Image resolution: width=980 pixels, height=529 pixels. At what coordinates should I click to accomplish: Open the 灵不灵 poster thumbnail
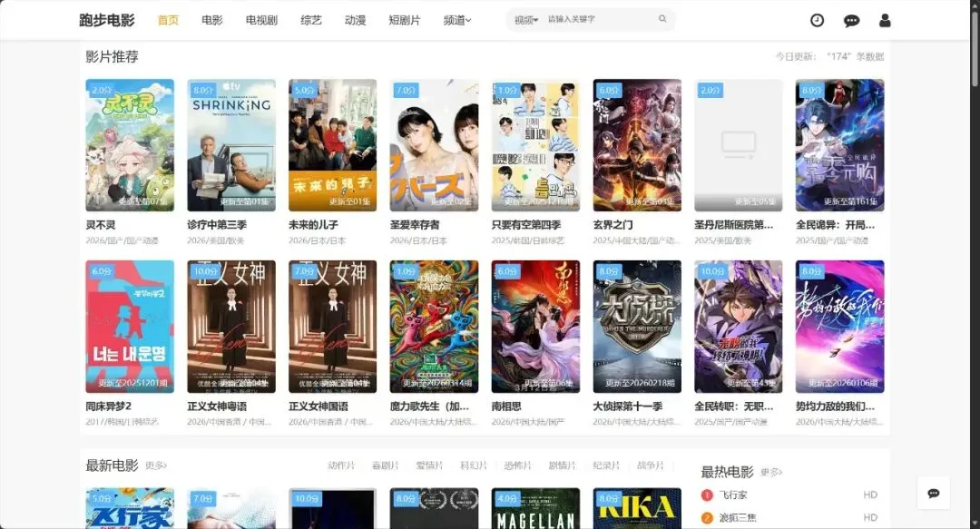pos(130,145)
